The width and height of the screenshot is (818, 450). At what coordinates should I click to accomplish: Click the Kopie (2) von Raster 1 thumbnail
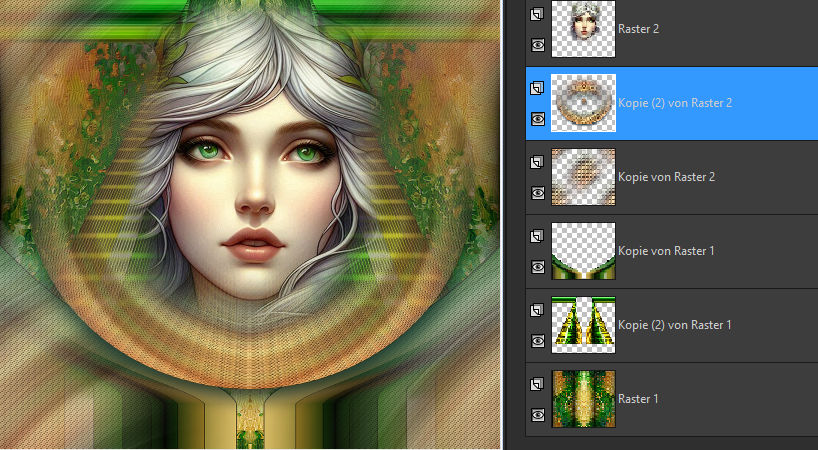pos(583,325)
